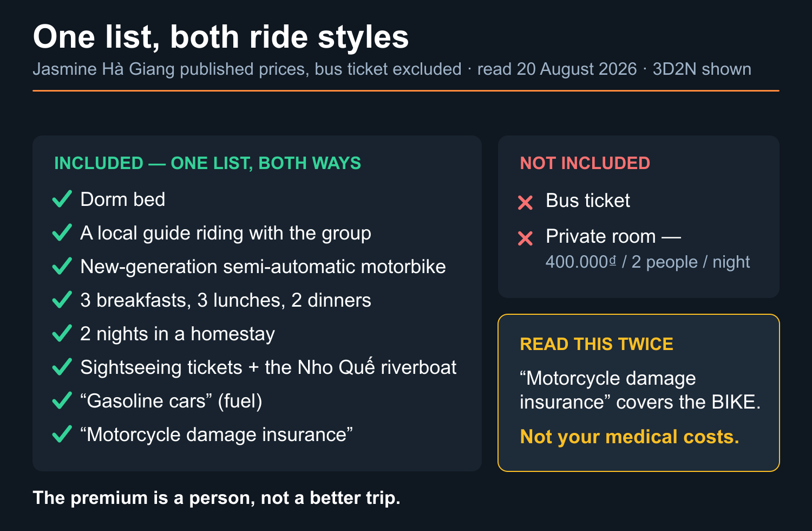Select the INCLUDED — ONE LIST, BOTH WAYS heading
This screenshot has height=531, width=812.
207,163
